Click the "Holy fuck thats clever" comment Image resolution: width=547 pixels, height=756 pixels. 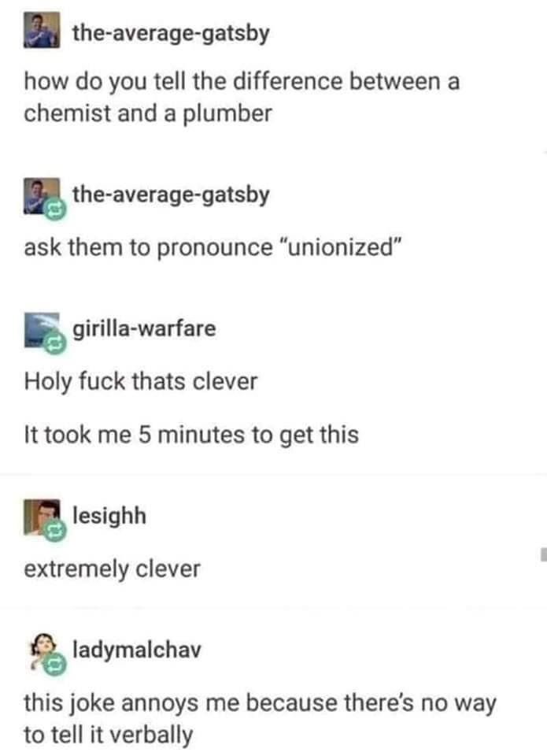point(141,382)
